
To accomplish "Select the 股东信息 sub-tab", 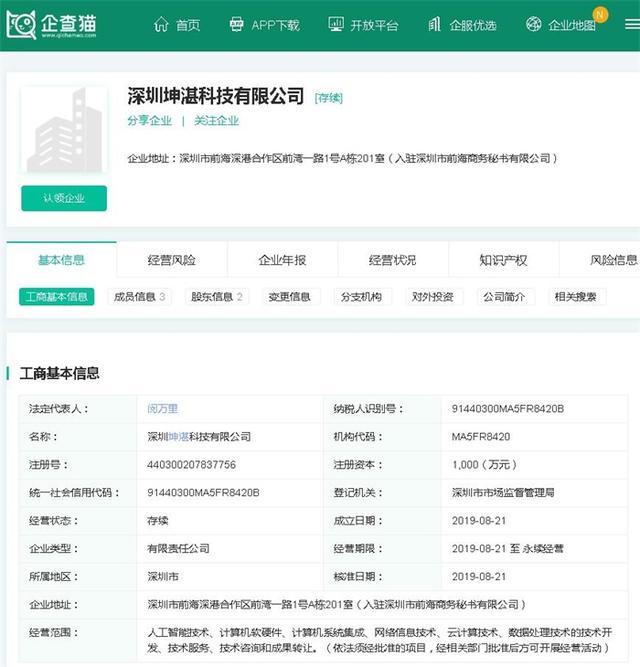I will [x=217, y=296].
